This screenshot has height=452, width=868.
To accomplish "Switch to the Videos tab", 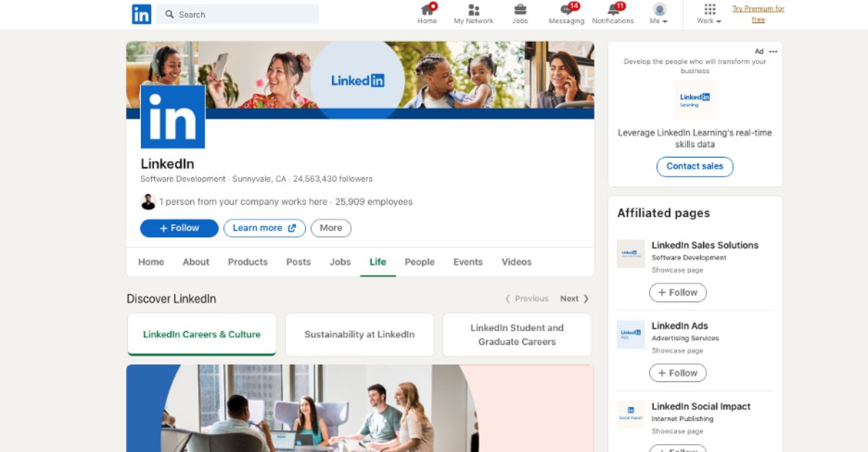I will [x=516, y=262].
